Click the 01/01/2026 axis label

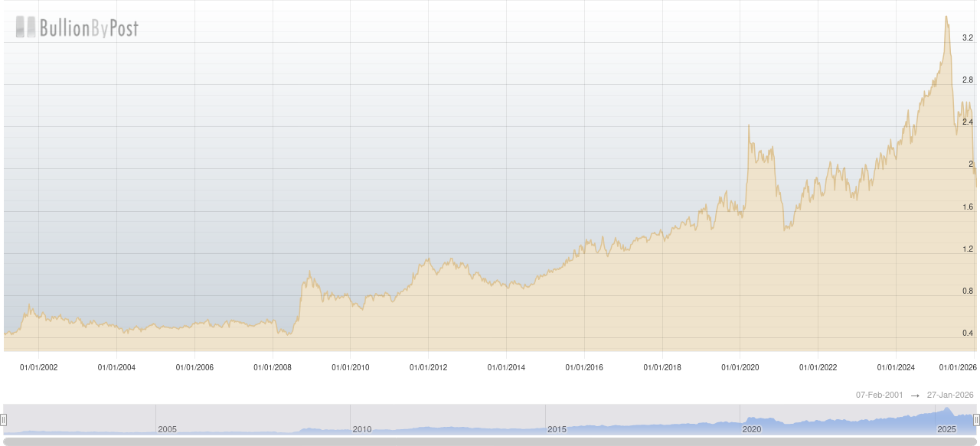pyautogui.click(x=957, y=367)
